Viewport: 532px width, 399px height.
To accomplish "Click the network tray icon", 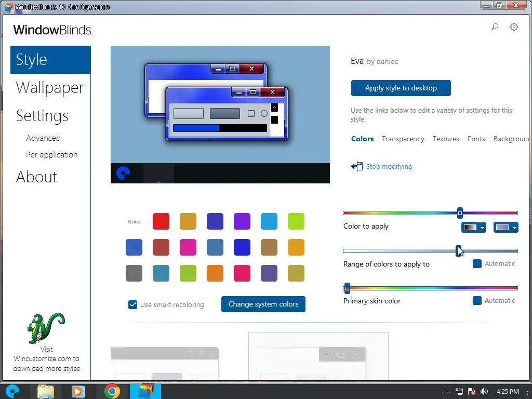I will coord(459,391).
